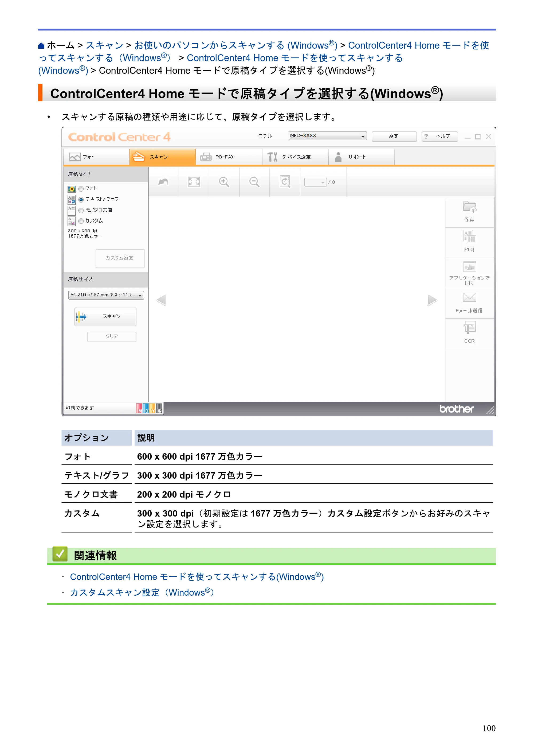534x756 pixels.
Task: Select the テキスト/グラフ radio button
Action: coord(81,200)
